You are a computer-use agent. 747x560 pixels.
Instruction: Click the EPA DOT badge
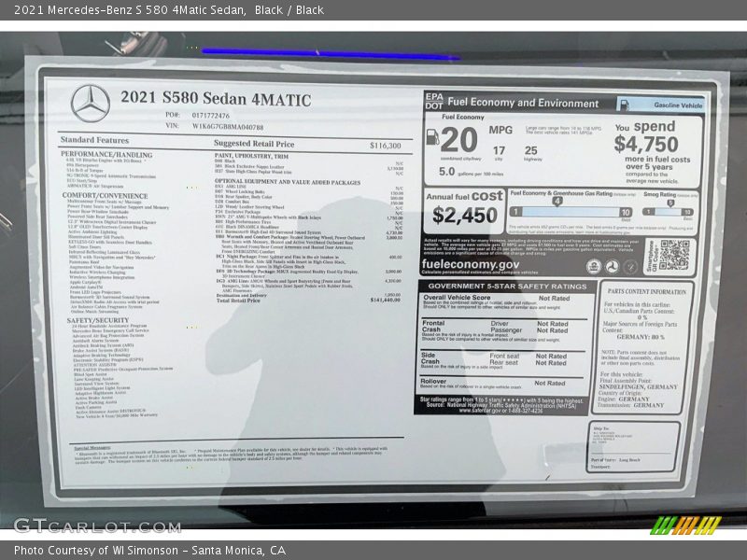433,101
